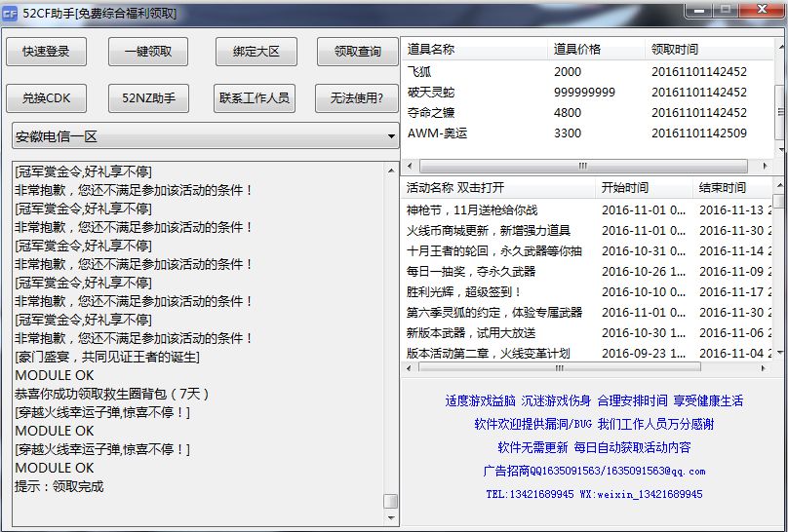Image resolution: width=788 pixels, height=532 pixels.
Task: Click the item list horizontal scrollbar thumb
Action: [583, 166]
